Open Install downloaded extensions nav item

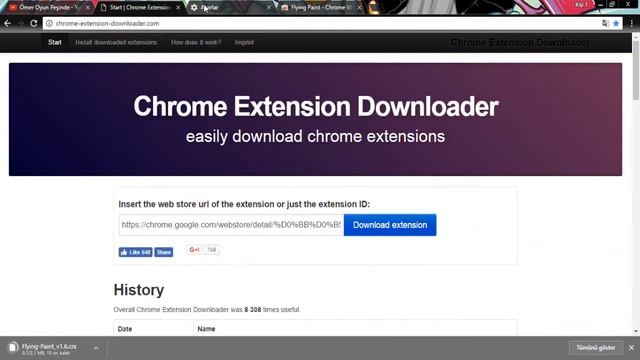116,42
